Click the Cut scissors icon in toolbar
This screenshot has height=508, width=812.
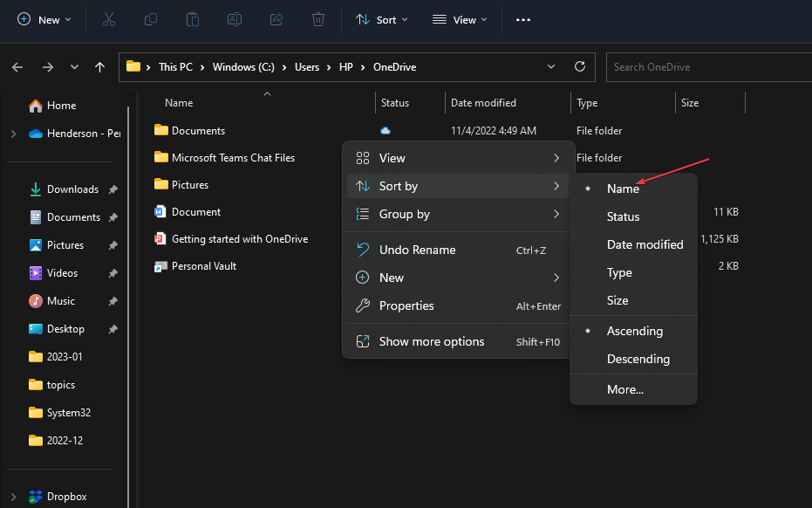coord(109,19)
